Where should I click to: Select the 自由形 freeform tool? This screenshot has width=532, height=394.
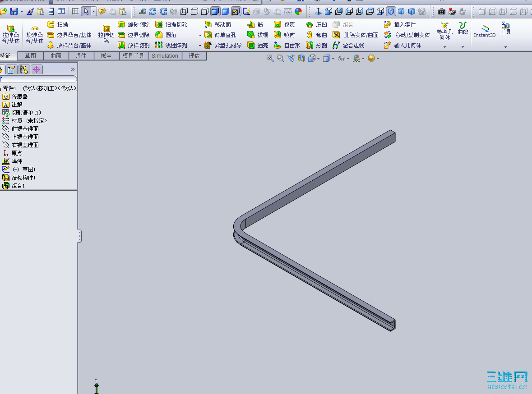[x=287, y=45]
